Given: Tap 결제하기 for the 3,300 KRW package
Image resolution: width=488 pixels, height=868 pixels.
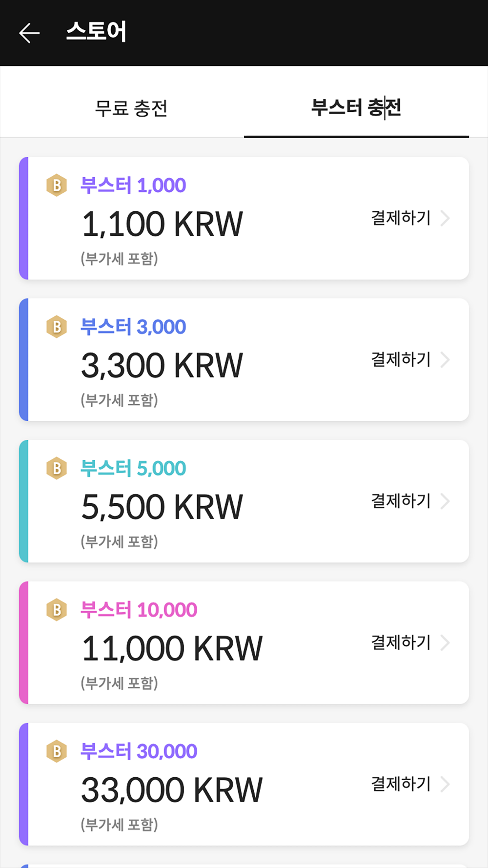Looking at the screenshot, I should [401, 359].
